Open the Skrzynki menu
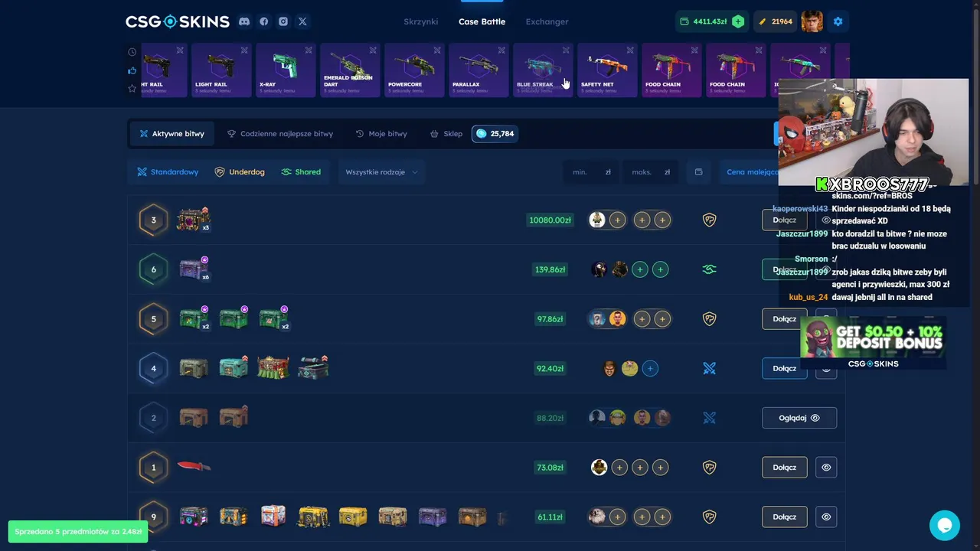Screen dimensions: 980x551 pyautogui.click(x=421, y=21)
